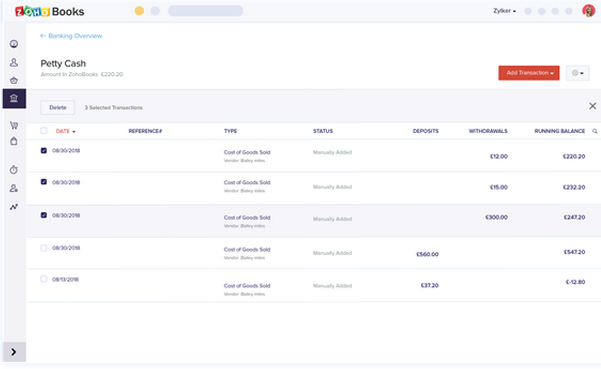Click the REFERENCE# column header
This screenshot has width=601, height=369.
coord(145,131)
